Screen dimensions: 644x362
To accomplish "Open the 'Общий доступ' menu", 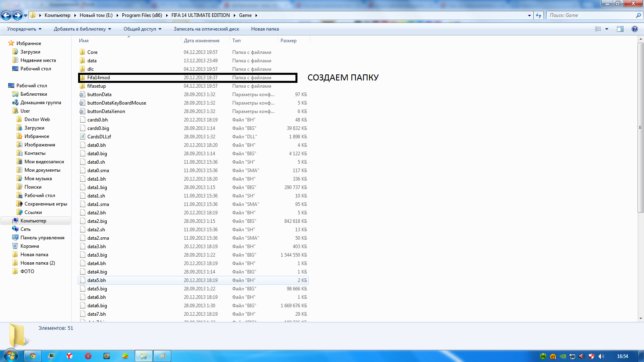I will [142, 29].
